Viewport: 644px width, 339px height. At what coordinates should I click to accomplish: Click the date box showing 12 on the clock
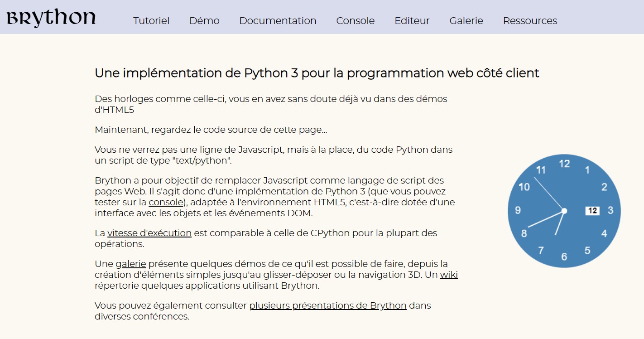592,210
